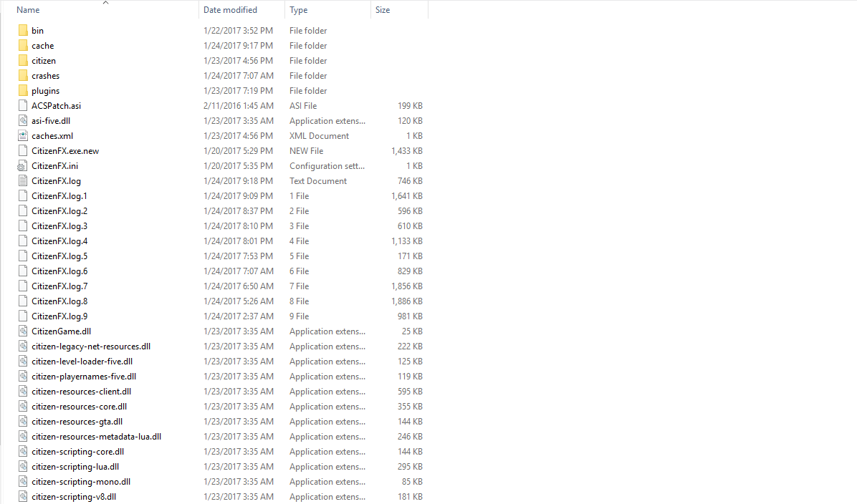Click the date 1/22/2017 3:52 PM

[x=239, y=31]
